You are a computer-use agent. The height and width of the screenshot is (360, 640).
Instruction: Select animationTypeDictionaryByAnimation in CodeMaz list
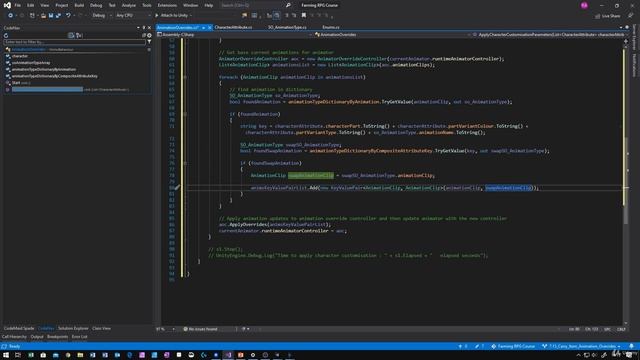point(44,69)
